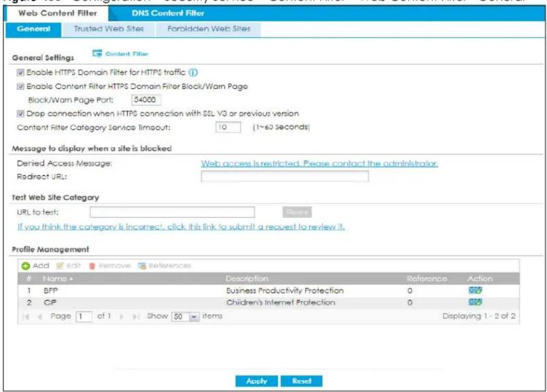
Task: Click the link to submit category review request
Action: point(181,227)
